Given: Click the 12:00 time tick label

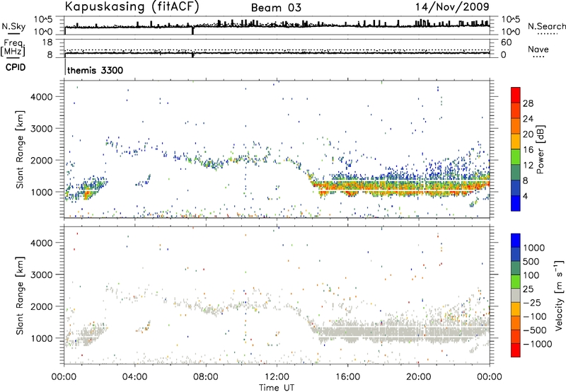Looking at the screenshot, I should point(277,377).
